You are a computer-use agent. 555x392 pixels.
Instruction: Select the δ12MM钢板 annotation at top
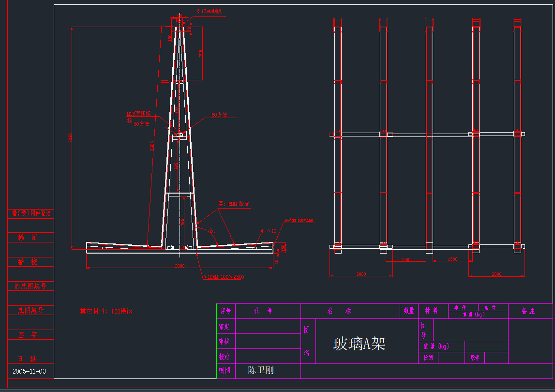click(x=209, y=11)
